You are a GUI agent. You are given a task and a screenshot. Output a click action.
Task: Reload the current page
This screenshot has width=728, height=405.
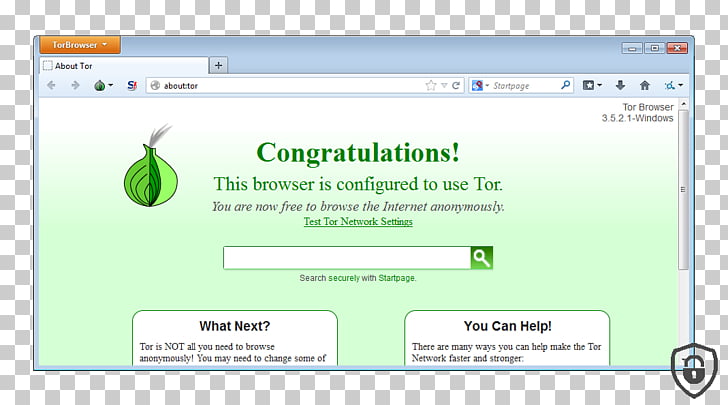click(x=456, y=85)
